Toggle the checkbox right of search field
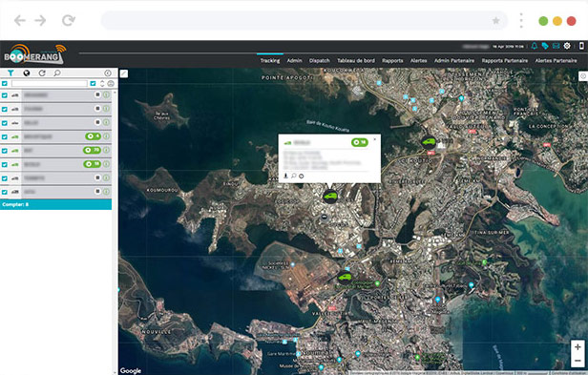 coord(93,83)
